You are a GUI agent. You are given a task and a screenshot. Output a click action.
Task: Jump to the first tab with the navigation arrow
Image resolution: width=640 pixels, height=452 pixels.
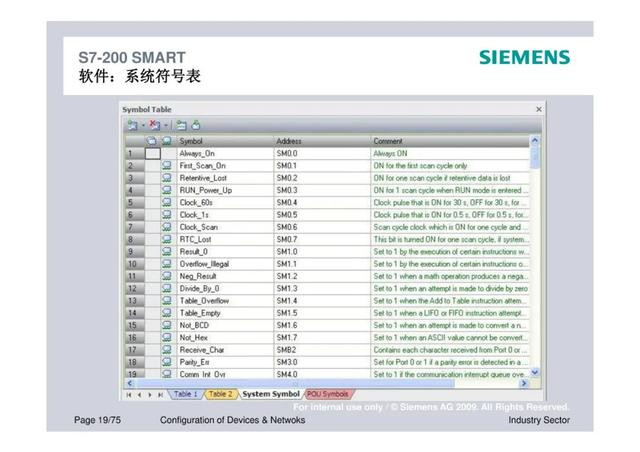[129, 395]
